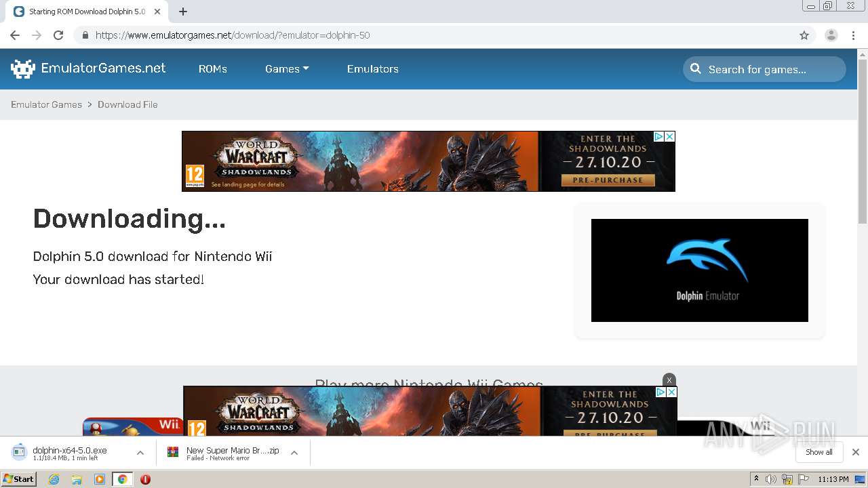
Task: Close the top World of Warcraft ad
Action: 669,136
